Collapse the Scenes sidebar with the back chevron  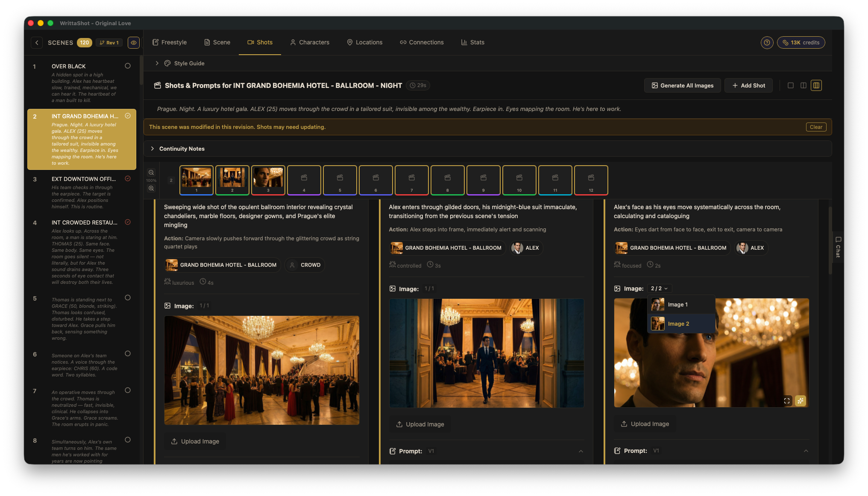coord(37,42)
